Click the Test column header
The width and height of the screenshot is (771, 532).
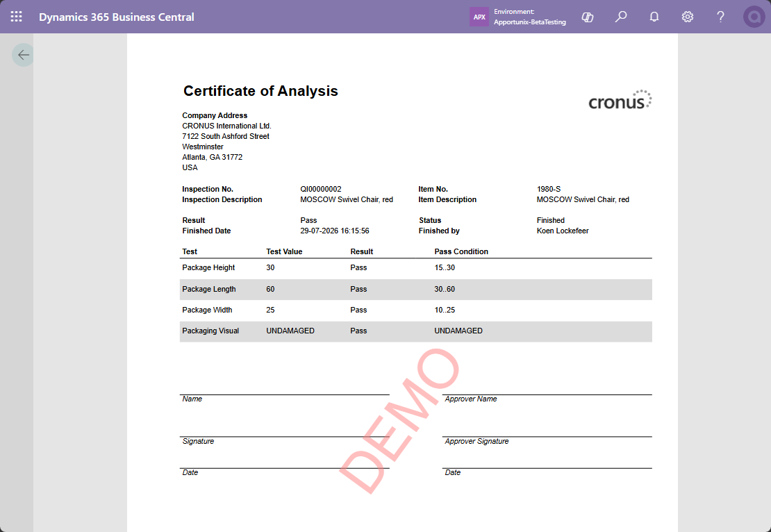point(190,251)
